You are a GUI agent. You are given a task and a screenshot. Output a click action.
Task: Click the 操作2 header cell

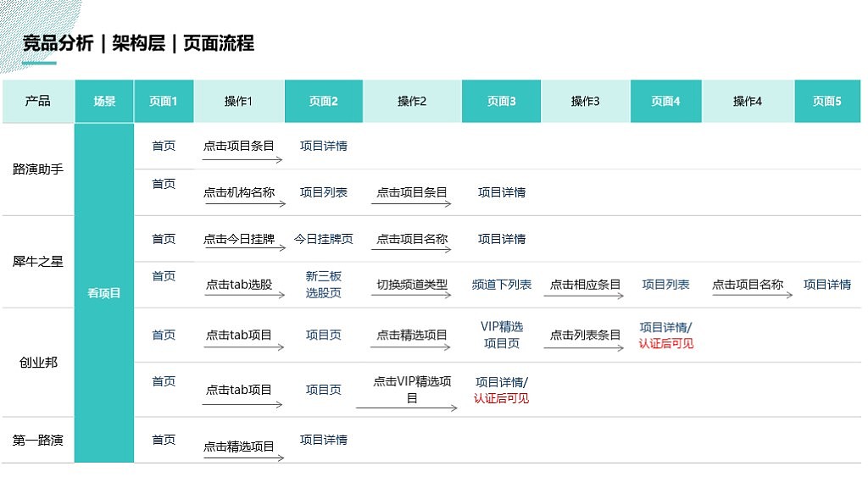point(412,101)
